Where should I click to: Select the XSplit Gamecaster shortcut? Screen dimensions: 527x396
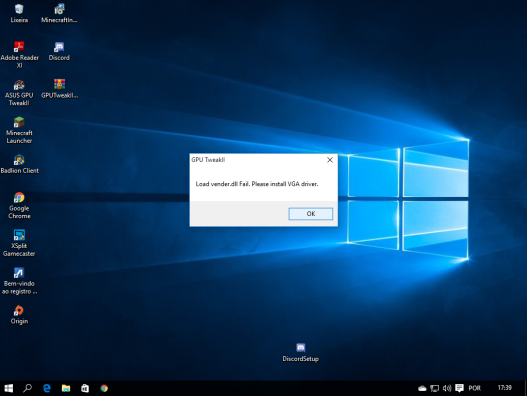(19, 243)
